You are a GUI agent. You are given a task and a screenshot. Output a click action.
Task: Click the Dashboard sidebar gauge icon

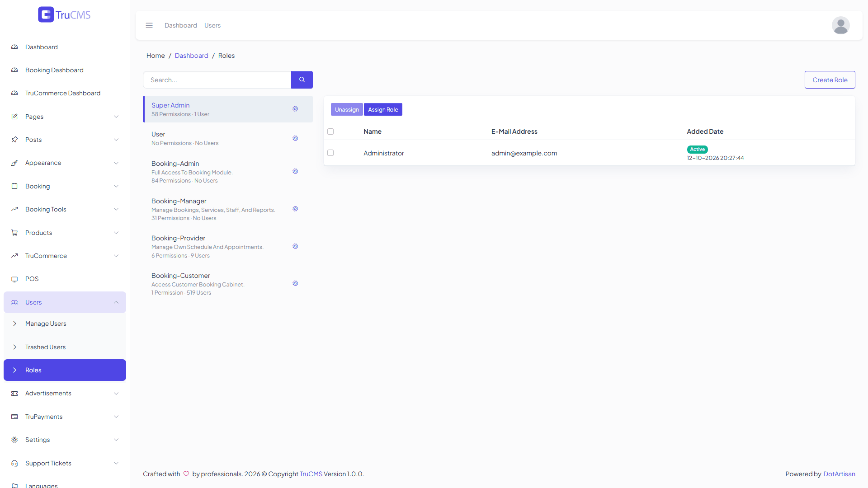[14, 47]
